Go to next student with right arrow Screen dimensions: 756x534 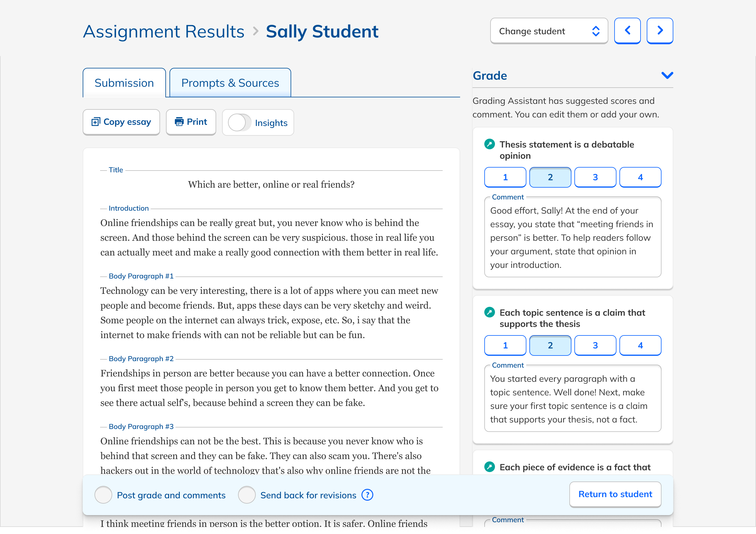(x=659, y=31)
